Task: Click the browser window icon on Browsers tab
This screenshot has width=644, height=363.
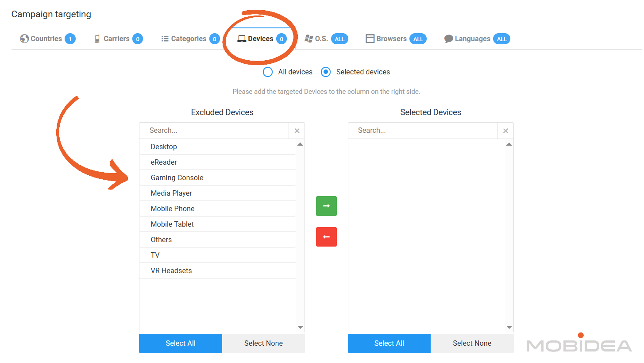Action: [370, 39]
